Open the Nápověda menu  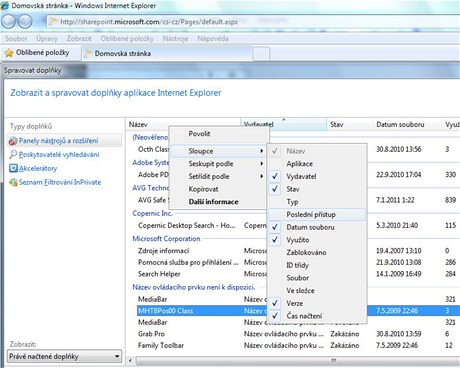213,39
